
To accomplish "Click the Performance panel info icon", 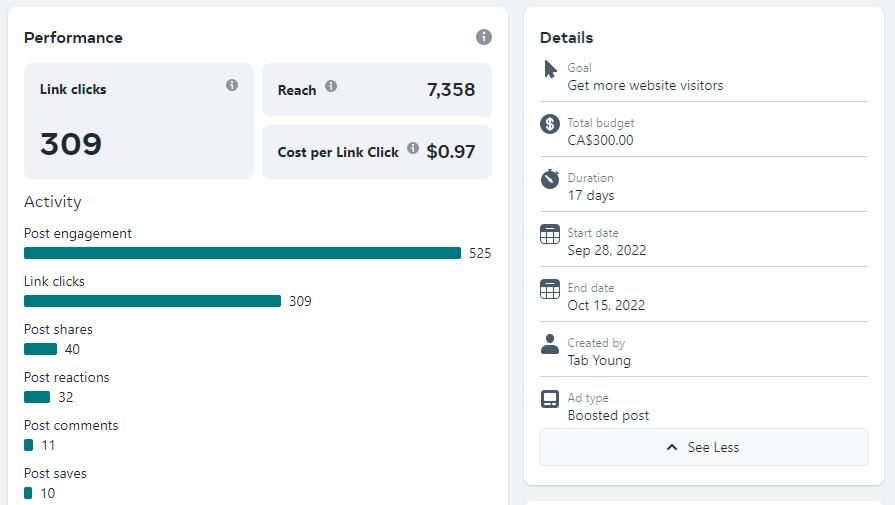I will [484, 37].
